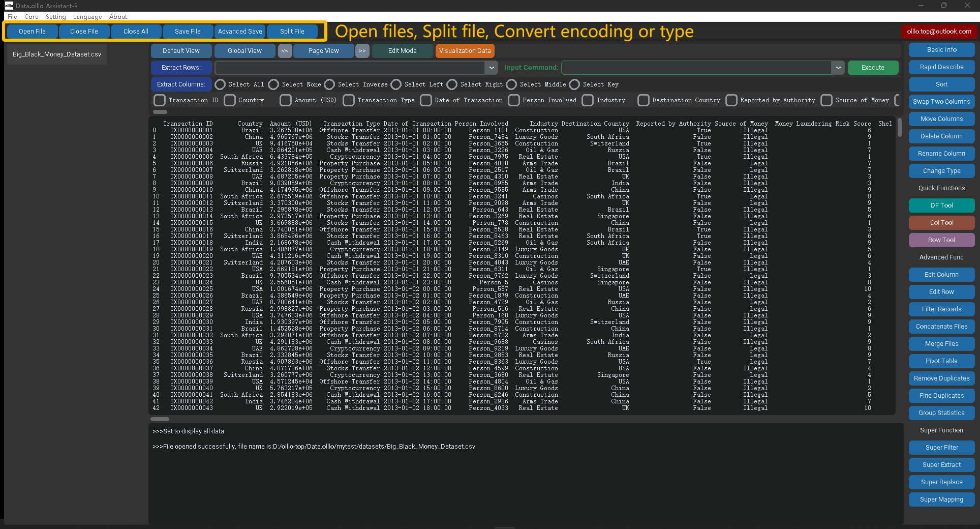
Task: Click the Close File button
Action: click(84, 32)
